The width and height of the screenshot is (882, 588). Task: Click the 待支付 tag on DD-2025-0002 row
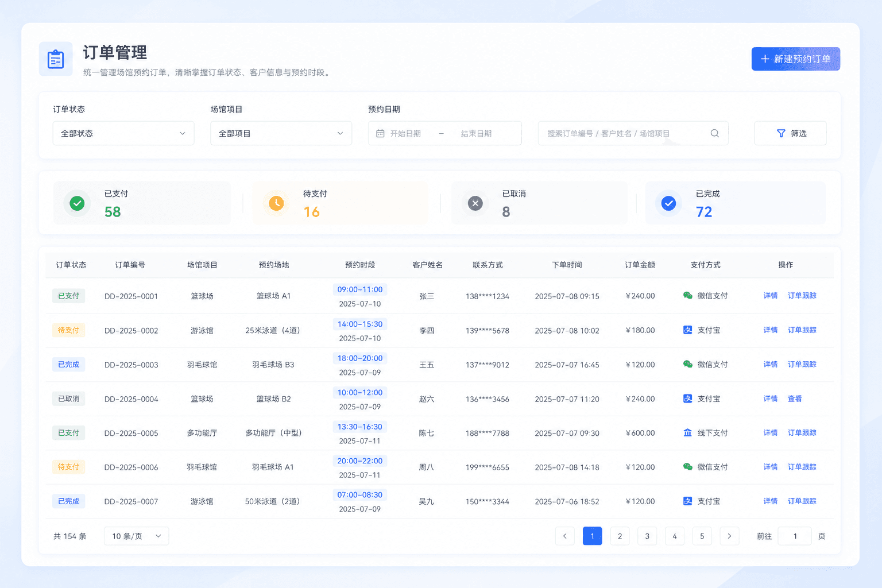pyautogui.click(x=69, y=330)
